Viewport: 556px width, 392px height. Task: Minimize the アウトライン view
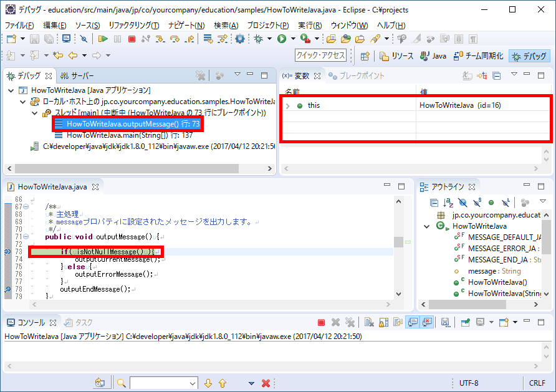tap(527, 185)
